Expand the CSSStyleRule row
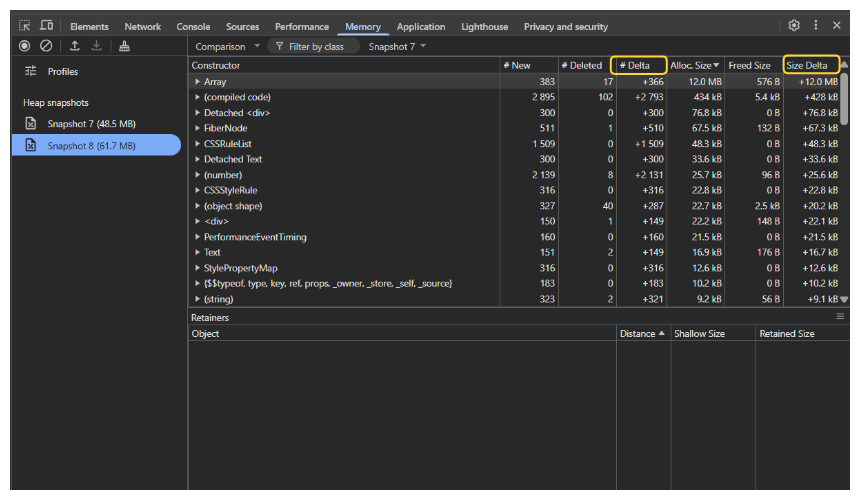The image size is (860, 500). click(197, 190)
